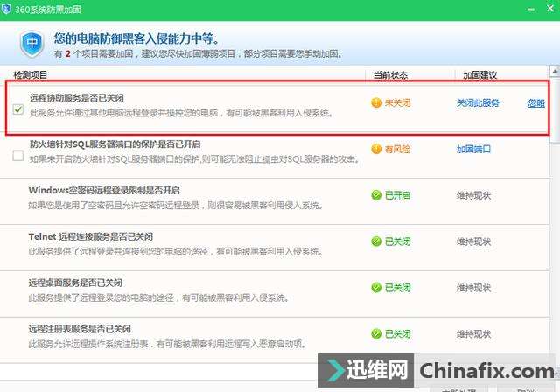Select the 远程协助服务是否已关闭 title
560x392 pixels.
pos(76,98)
